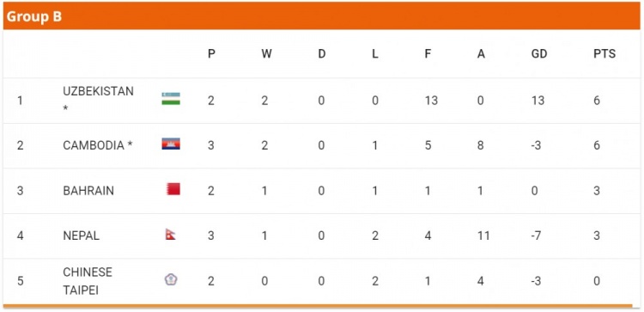Screen dimensions: 644x312
Task: Click the Bahrain flag icon
Action: point(173,189)
